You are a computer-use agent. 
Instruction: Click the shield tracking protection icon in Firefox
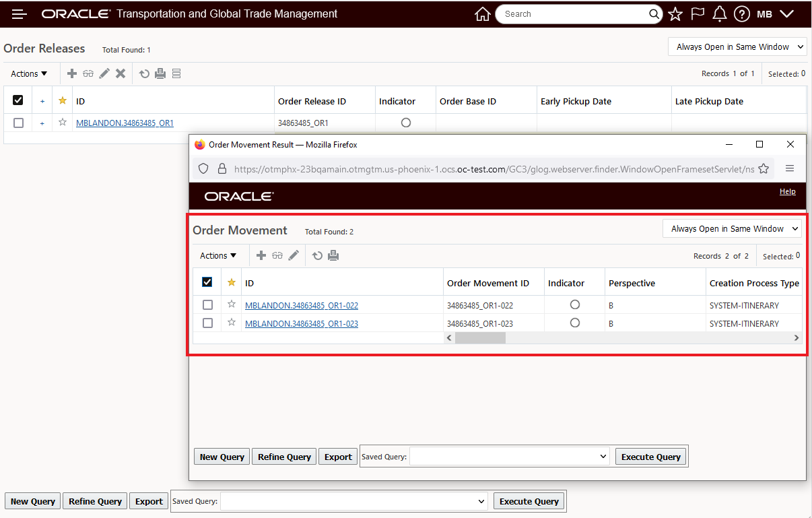[203, 168]
